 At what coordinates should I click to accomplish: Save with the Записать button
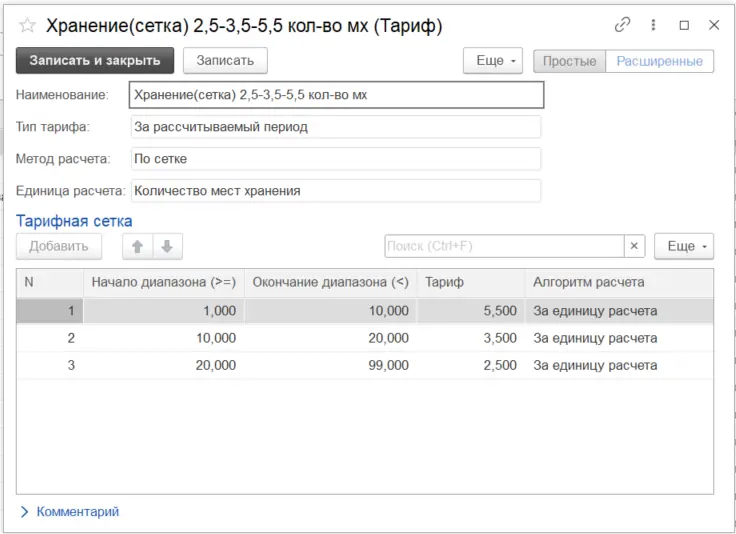225,61
